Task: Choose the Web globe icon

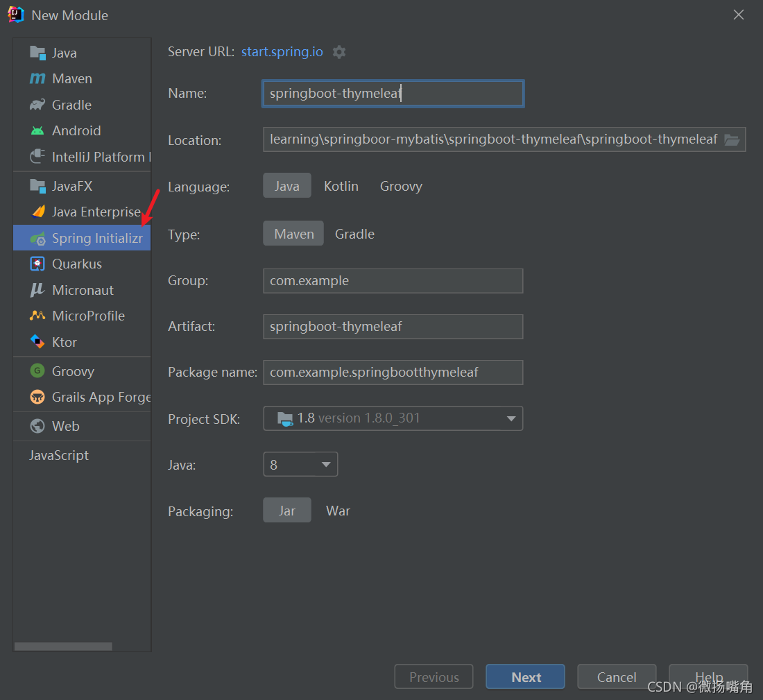Action: (x=37, y=426)
